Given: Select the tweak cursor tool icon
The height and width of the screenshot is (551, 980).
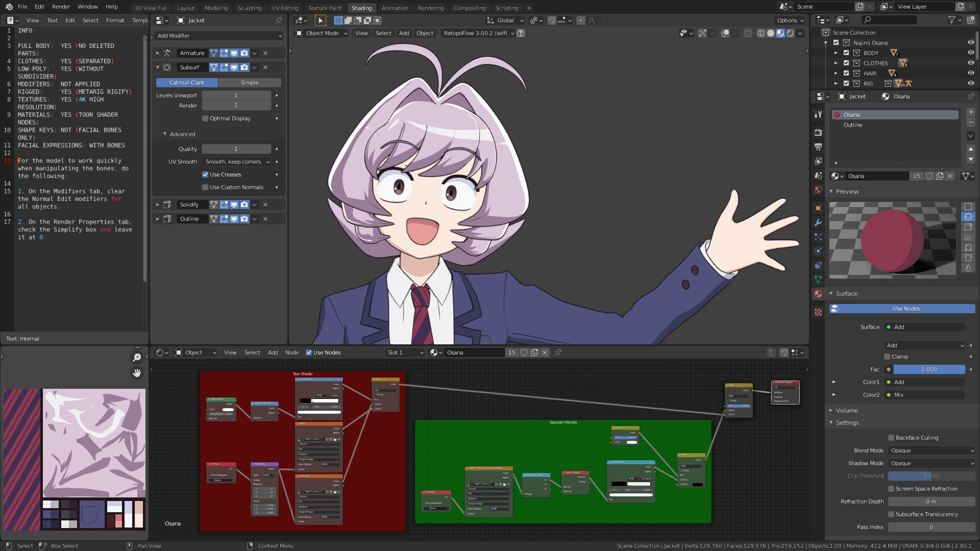Looking at the screenshot, I should (320, 20).
